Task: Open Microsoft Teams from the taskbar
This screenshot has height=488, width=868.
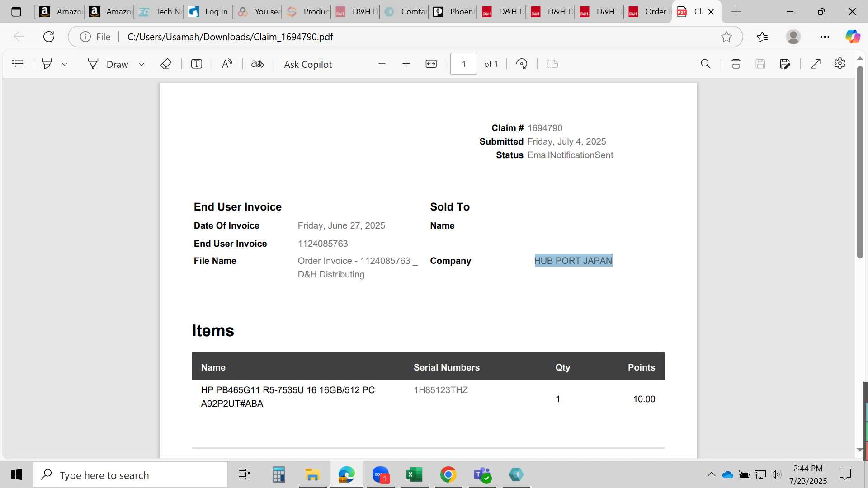Action: 482,474
